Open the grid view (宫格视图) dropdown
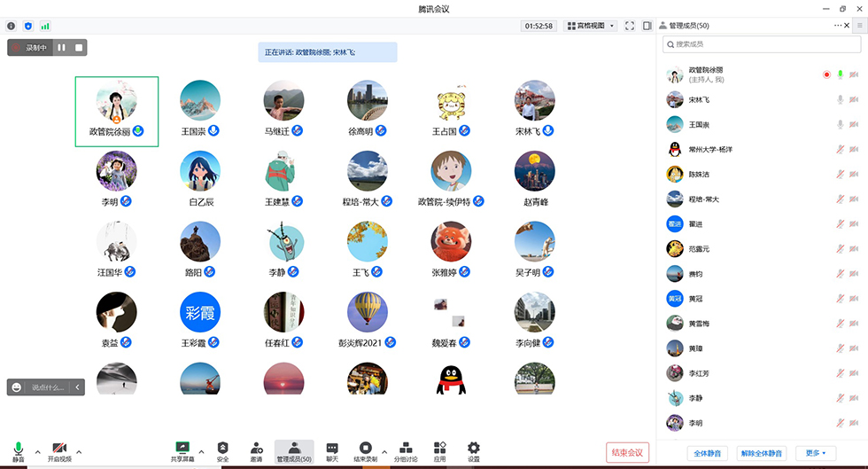868x469 pixels. (591, 27)
